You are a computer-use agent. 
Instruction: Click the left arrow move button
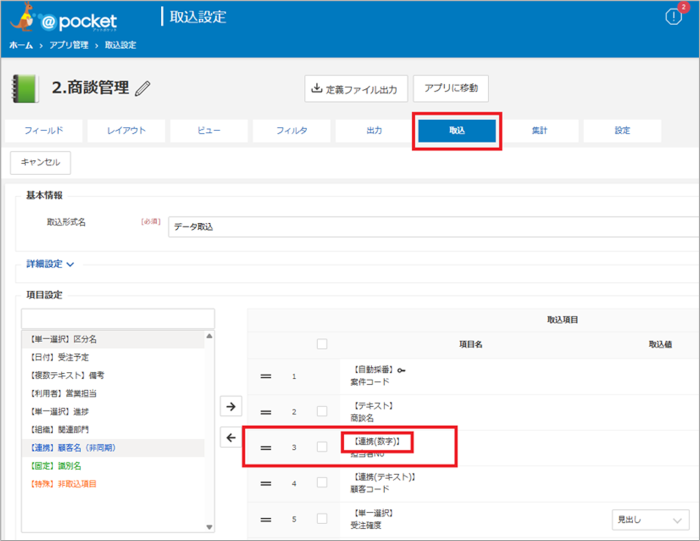229,438
